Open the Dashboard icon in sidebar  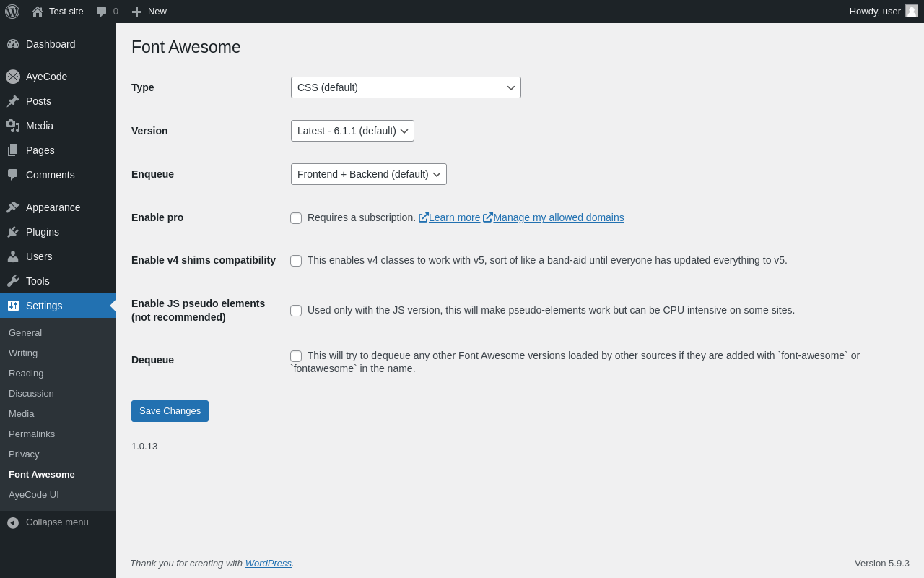[x=13, y=44]
